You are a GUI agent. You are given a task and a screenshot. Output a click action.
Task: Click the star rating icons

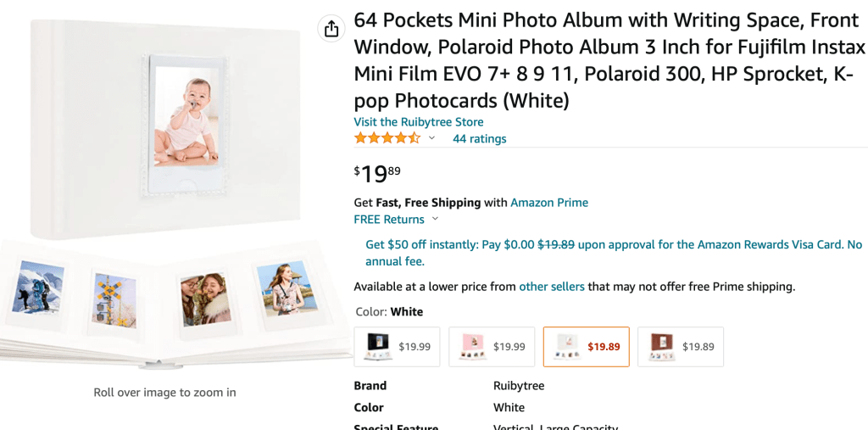coord(387,138)
